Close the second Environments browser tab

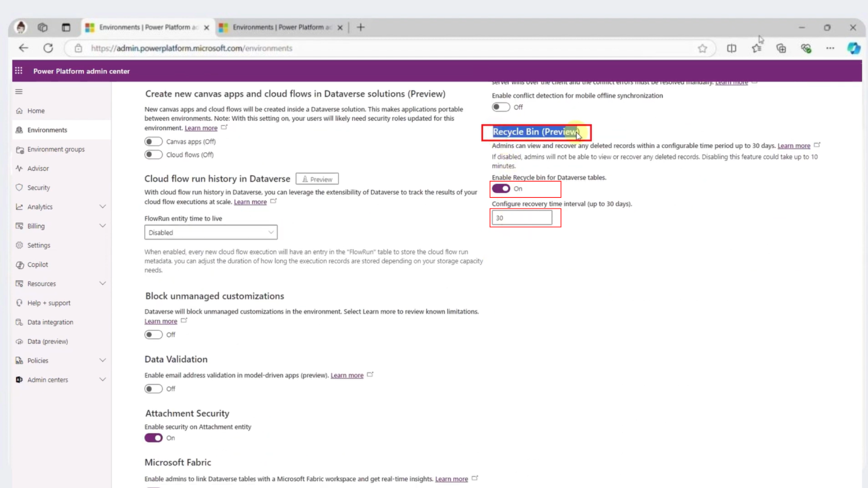[x=340, y=28]
